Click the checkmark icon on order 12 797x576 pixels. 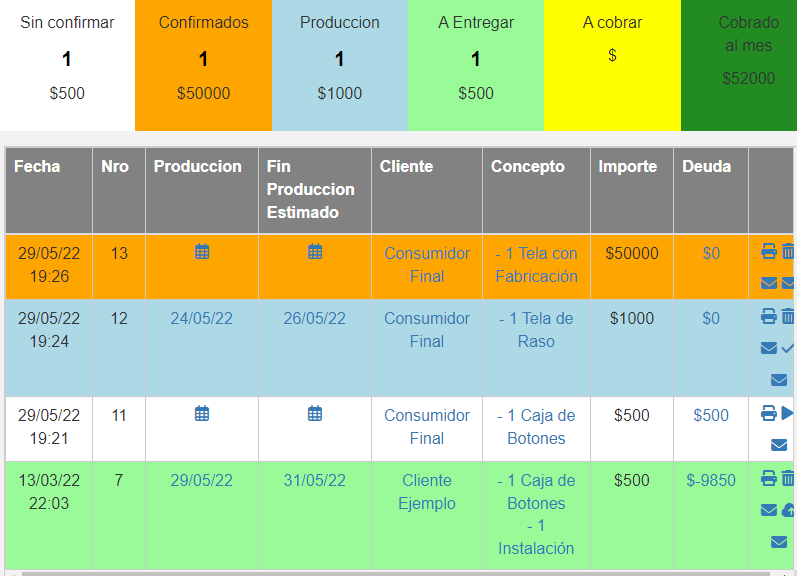788,348
